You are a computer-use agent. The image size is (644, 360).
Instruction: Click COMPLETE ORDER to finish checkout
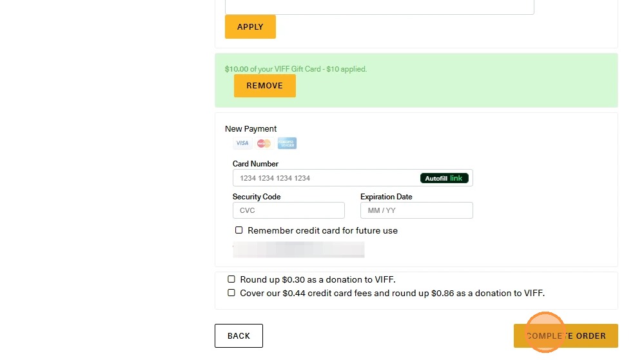point(565,335)
